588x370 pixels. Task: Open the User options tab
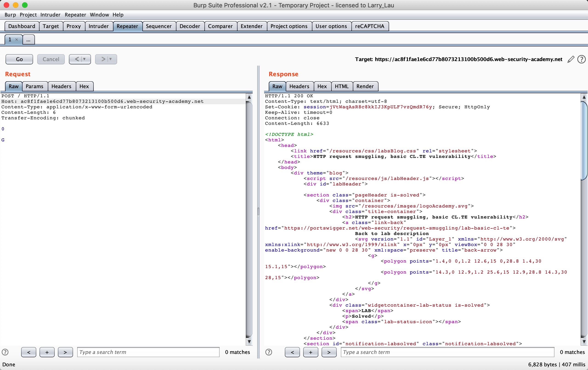coord(331,26)
